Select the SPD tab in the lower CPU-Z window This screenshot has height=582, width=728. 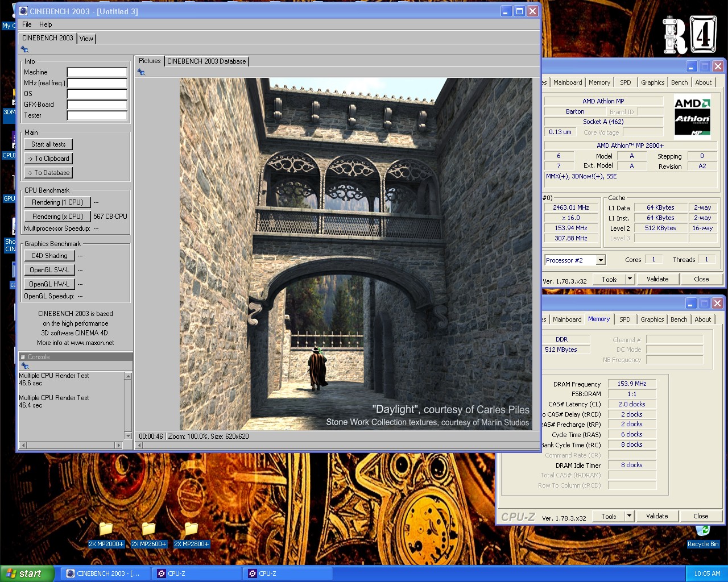(x=624, y=319)
